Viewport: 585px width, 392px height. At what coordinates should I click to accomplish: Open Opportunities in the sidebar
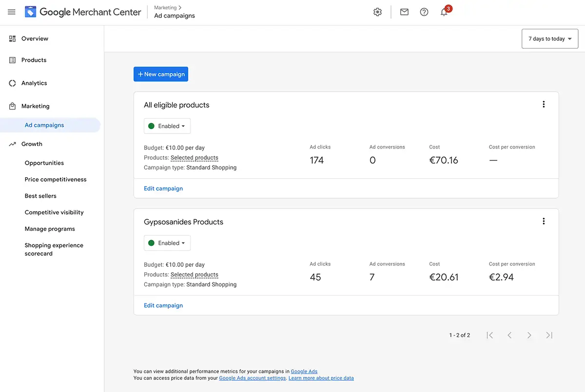click(44, 163)
